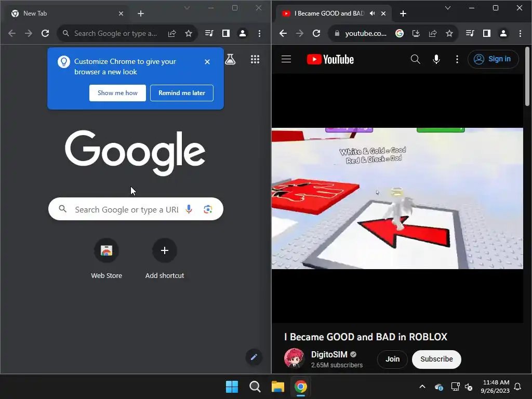The image size is (532, 399).
Task: Open tab search dropdown in the left window
Action: pyautogui.click(x=187, y=8)
